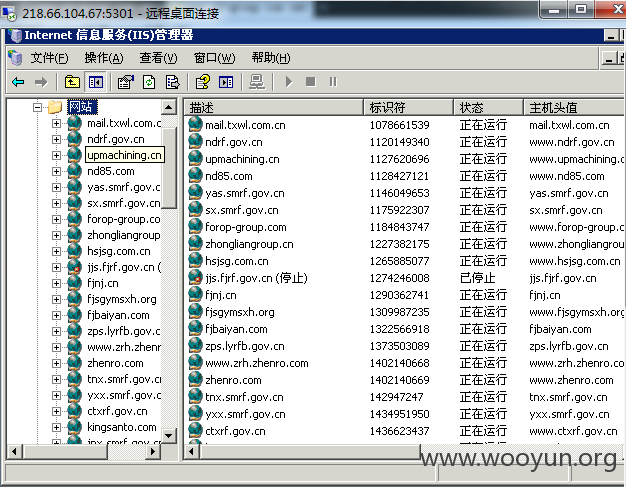Expand the upmachining.cn tree node
Image resolution: width=626 pixels, height=487 pixels.
[56, 155]
